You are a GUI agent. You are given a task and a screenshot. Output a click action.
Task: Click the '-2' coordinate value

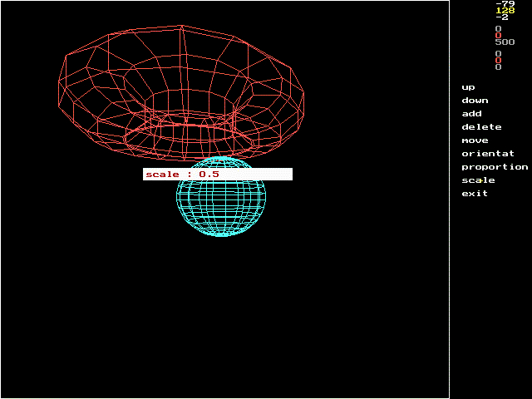(x=502, y=17)
